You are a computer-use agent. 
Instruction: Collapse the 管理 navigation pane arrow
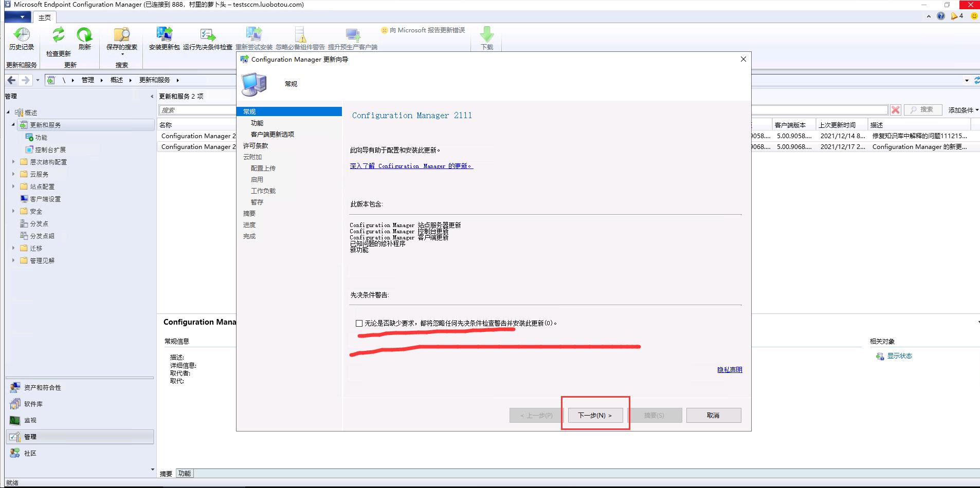152,97
